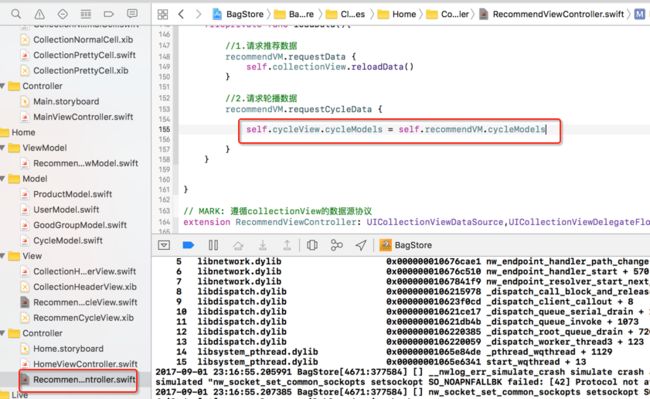Click the Step Into debug button
The image size is (650, 399).
pos(262,246)
